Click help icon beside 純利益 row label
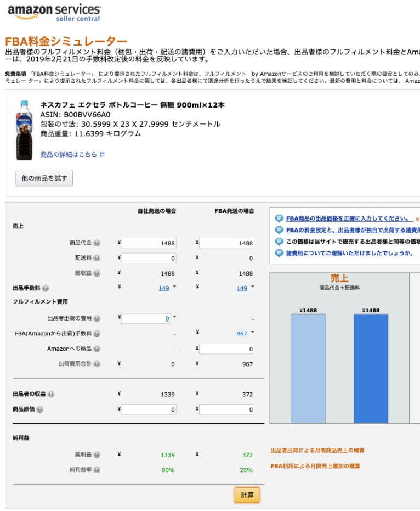The image size is (420, 511). click(x=97, y=454)
